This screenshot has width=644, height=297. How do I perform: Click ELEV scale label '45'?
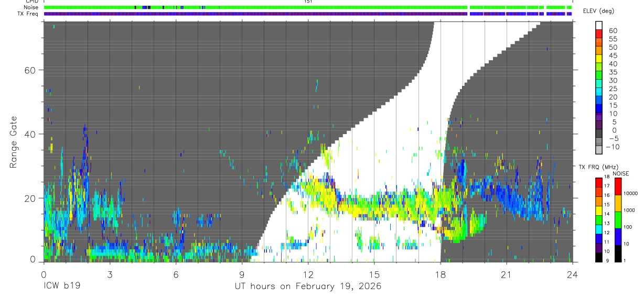[x=613, y=56]
